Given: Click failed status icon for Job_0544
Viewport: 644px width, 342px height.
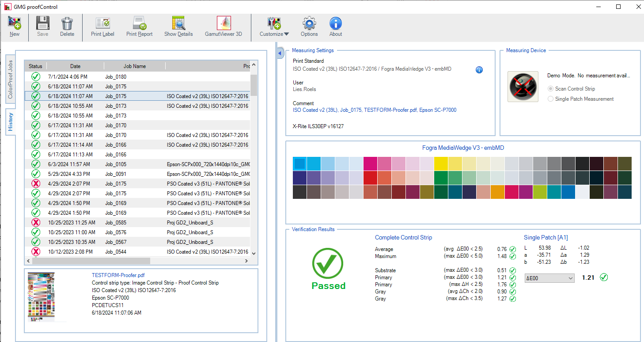Looking at the screenshot, I should (x=36, y=252).
